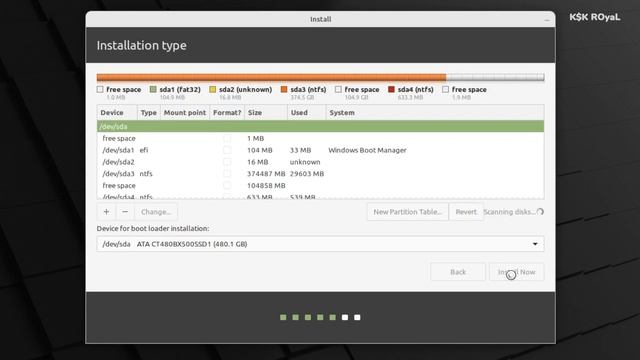Click the orange sda3 segment in partition bar
Image resolution: width=640 pixels, height=360 pixels.
click(x=271, y=78)
